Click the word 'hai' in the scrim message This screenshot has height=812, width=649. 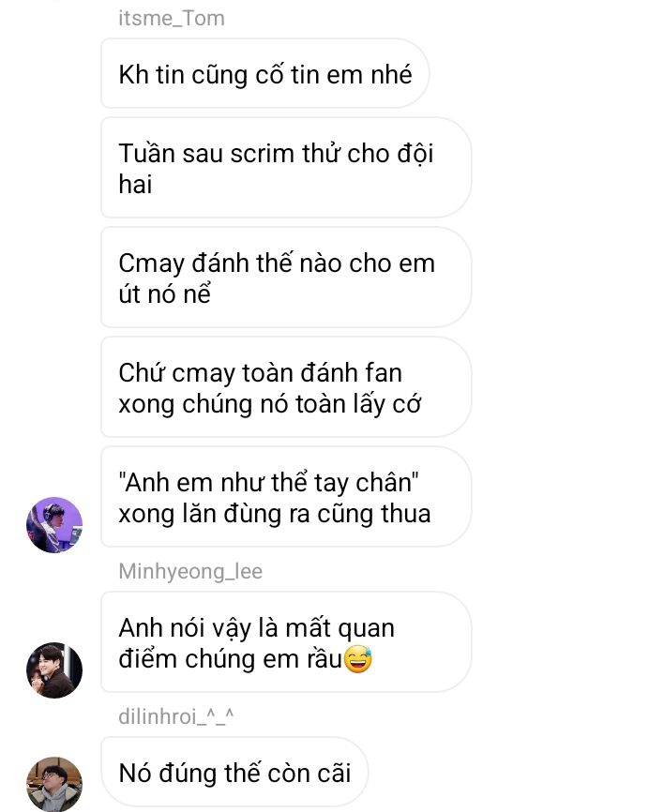pos(135,185)
